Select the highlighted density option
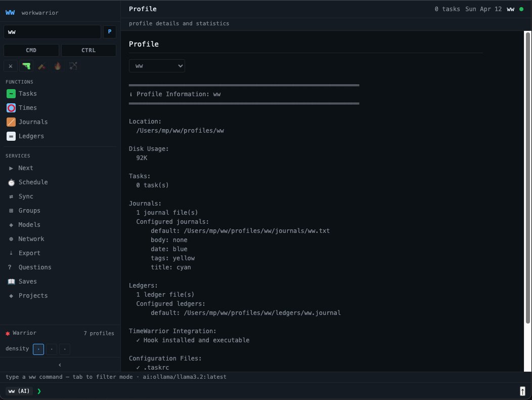The image size is (532, 400). point(38,349)
